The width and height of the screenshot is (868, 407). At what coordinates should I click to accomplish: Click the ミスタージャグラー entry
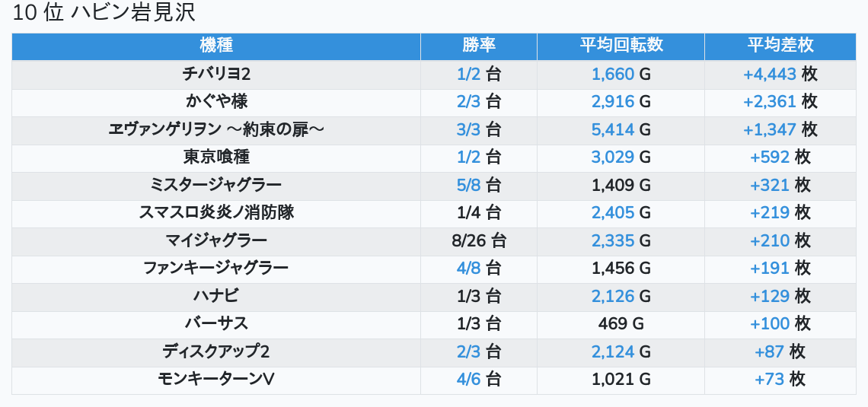216,185
